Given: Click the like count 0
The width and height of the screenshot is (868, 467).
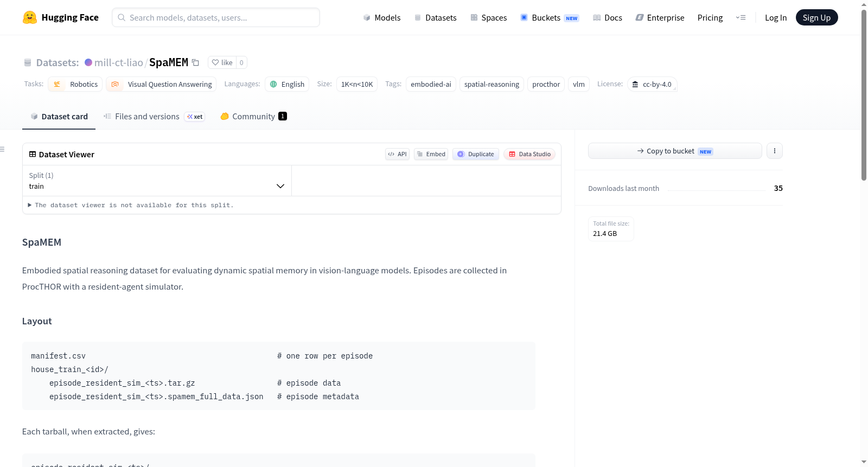Looking at the screenshot, I should click(x=241, y=62).
